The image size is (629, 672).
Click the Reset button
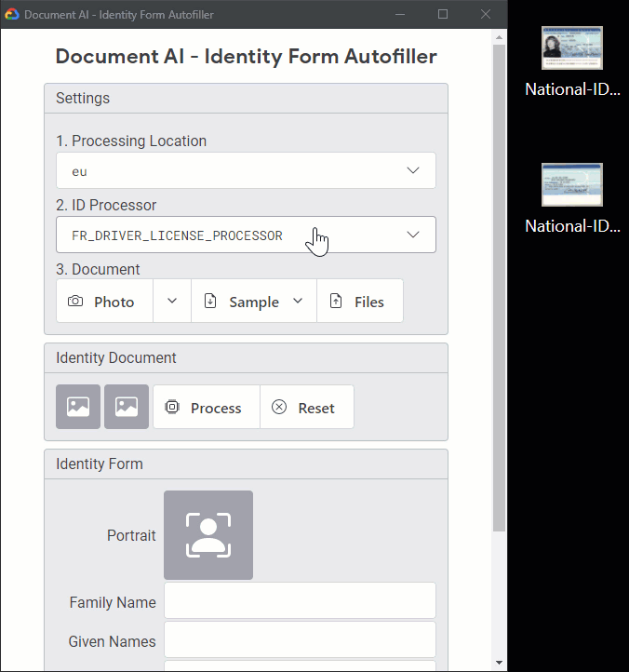coord(307,407)
